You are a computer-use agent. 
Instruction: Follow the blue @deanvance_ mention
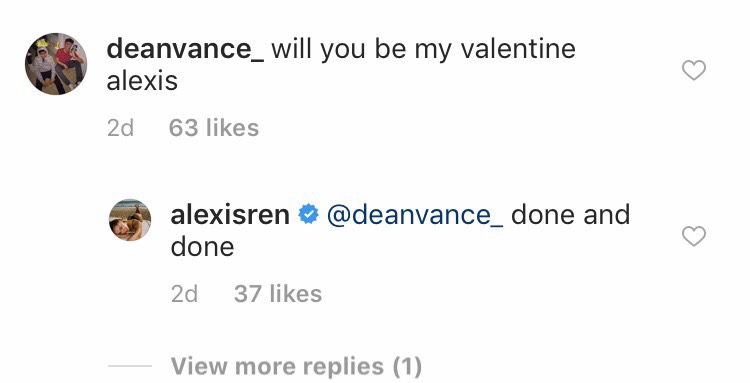pyautogui.click(x=415, y=215)
